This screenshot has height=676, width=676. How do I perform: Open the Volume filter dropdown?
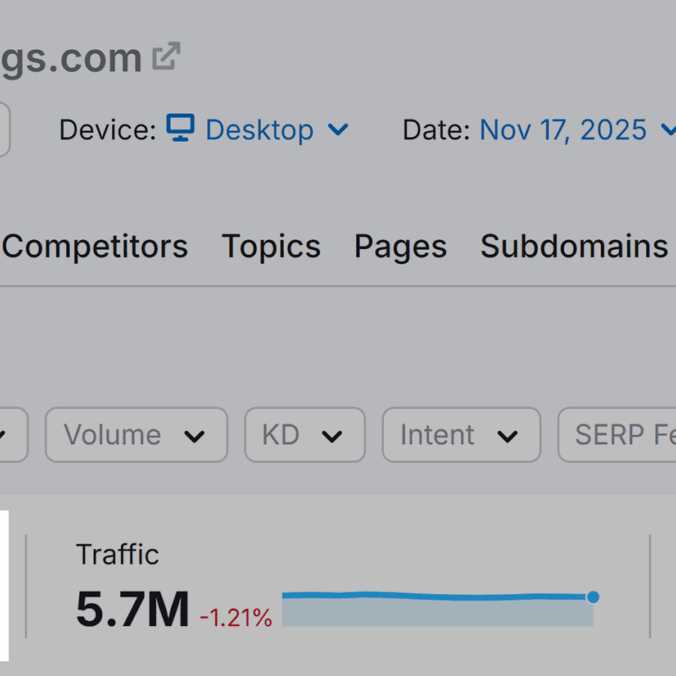tap(136, 435)
